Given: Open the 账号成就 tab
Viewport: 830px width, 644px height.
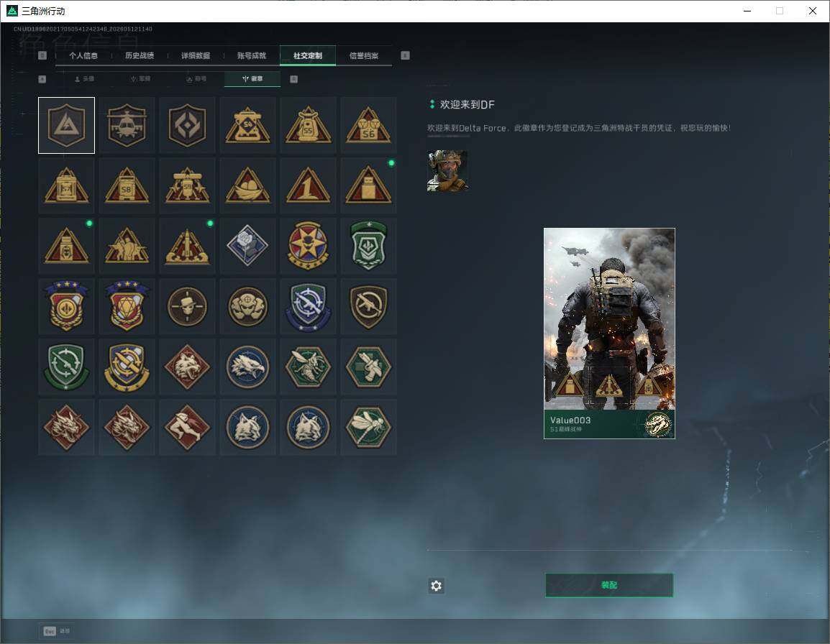Looking at the screenshot, I should [x=252, y=55].
